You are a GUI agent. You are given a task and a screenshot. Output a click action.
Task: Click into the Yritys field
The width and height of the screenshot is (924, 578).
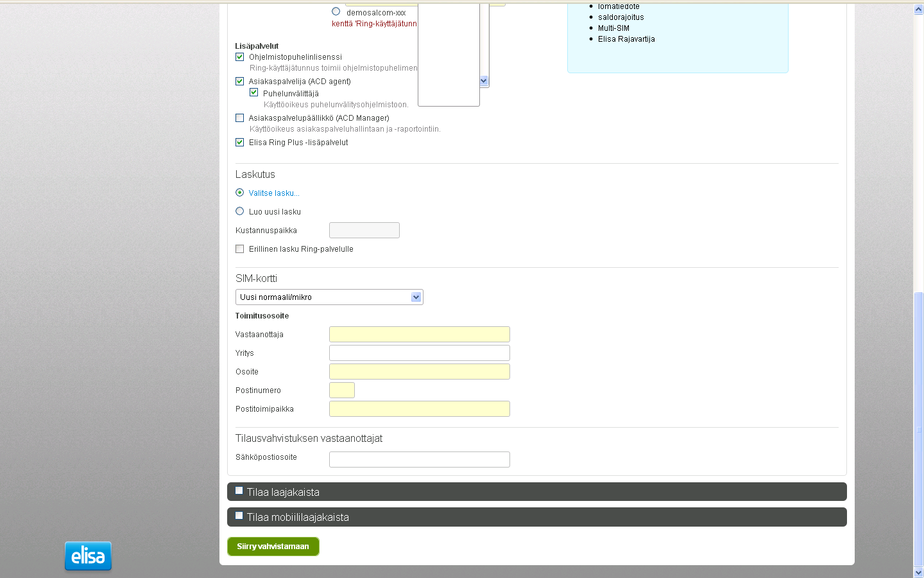pyautogui.click(x=420, y=353)
